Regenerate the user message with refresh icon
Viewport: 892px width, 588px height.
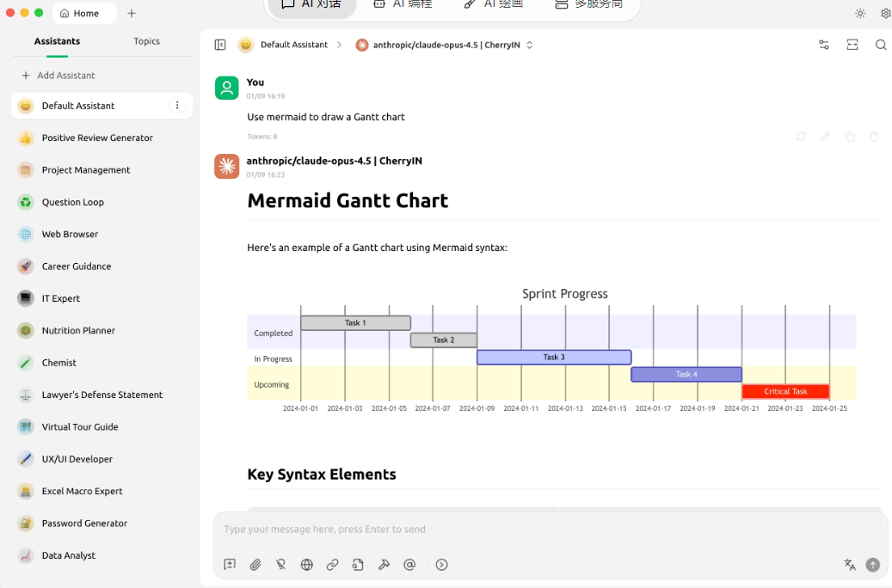pos(801,137)
